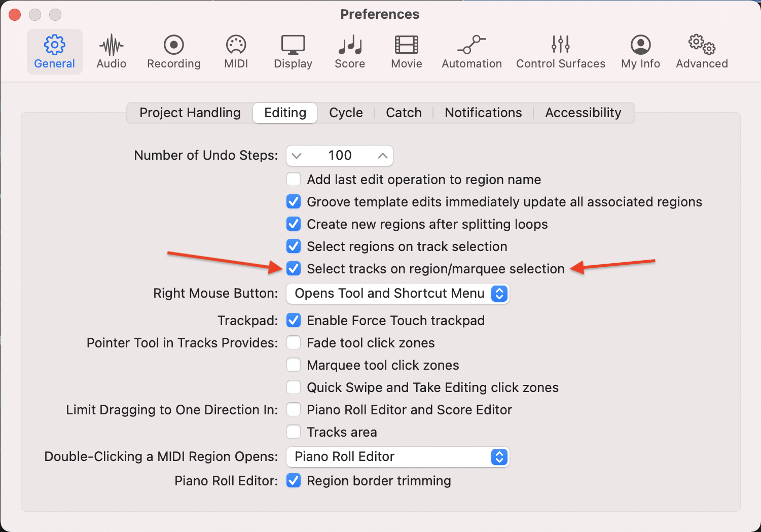Open the Right Mouse Button dropdown
The height and width of the screenshot is (532, 761).
pos(397,294)
